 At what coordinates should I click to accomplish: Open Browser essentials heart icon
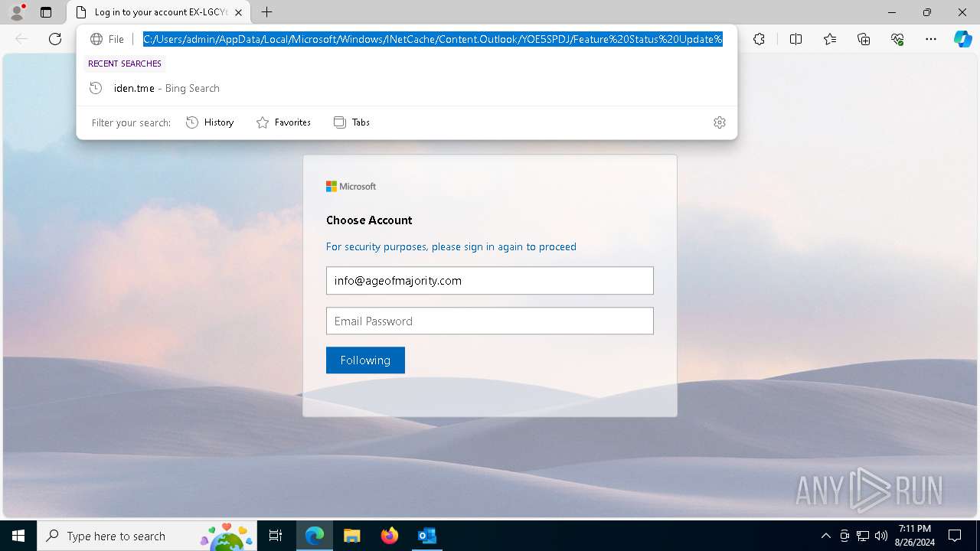[x=897, y=39]
